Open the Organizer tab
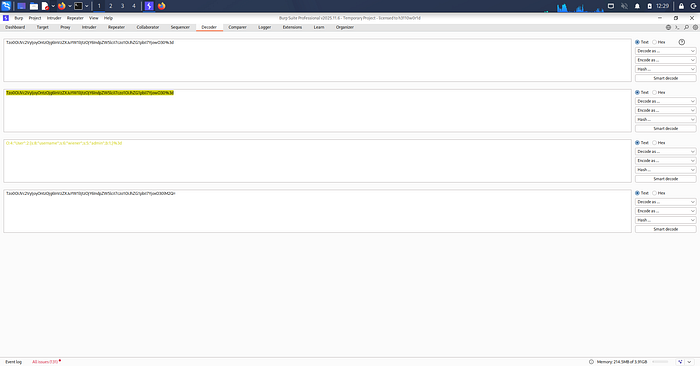Image resolution: width=700 pixels, height=366 pixels. [345, 27]
